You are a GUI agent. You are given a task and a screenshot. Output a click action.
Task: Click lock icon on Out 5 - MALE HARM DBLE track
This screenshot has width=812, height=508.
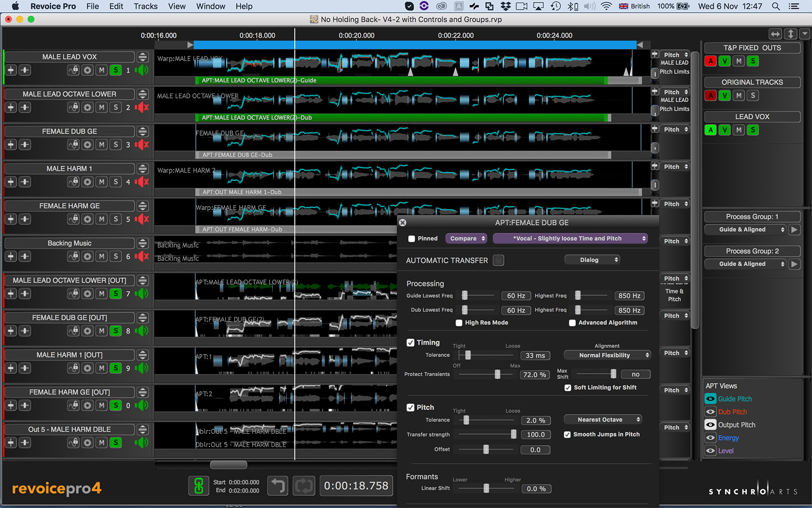click(74, 442)
